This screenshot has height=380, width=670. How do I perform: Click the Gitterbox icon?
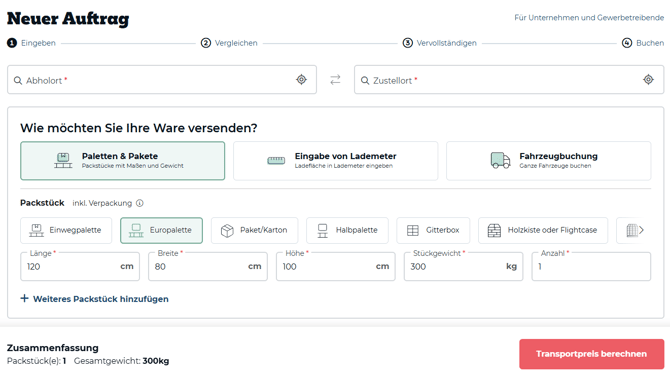413,230
